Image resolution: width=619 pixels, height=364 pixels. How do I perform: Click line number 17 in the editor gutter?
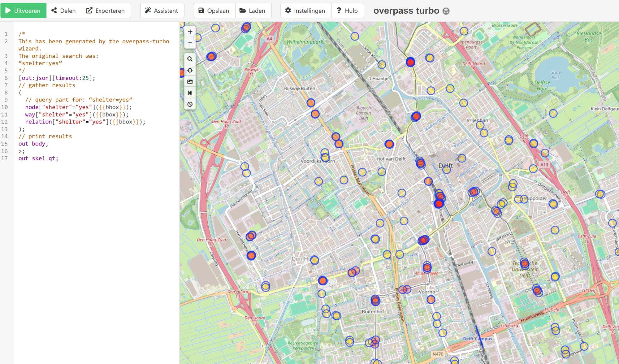click(4, 158)
